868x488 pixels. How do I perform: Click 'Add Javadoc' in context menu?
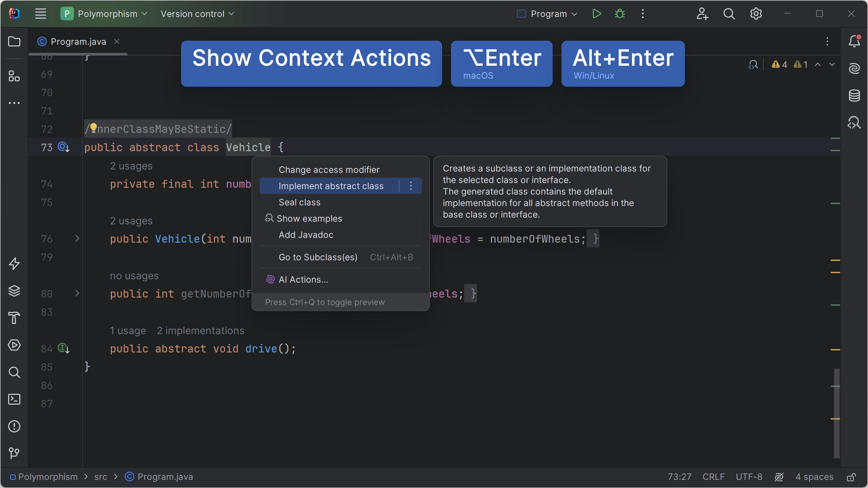pyautogui.click(x=306, y=234)
